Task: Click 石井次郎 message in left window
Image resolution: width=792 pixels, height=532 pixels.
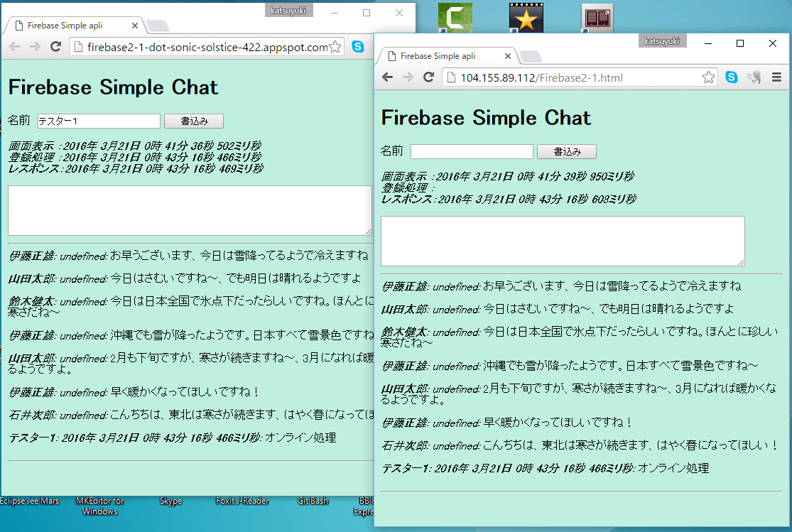Action: (x=191, y=415)
